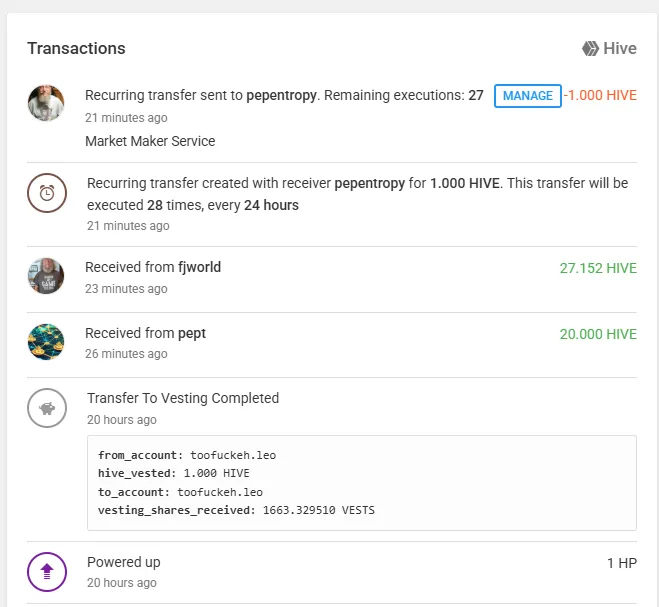
Task: Click the 26 minutes ago timestamp
Action: pos(126,354)
